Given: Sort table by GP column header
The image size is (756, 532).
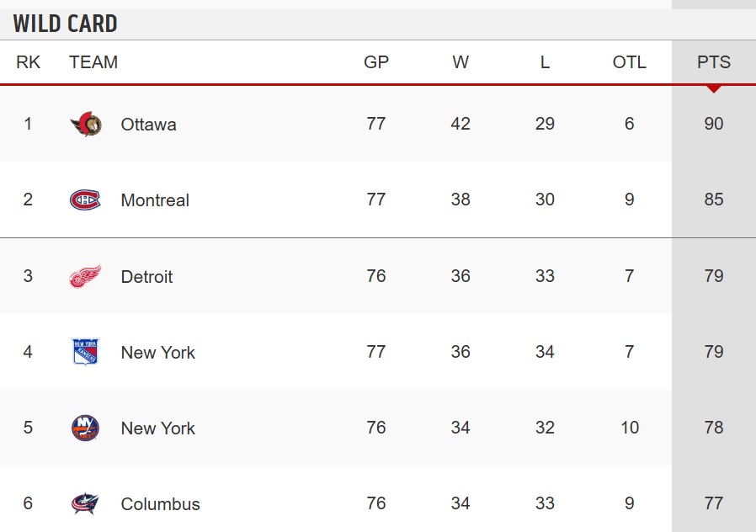Looking at the screenshot, I should [x=376, y=62].
